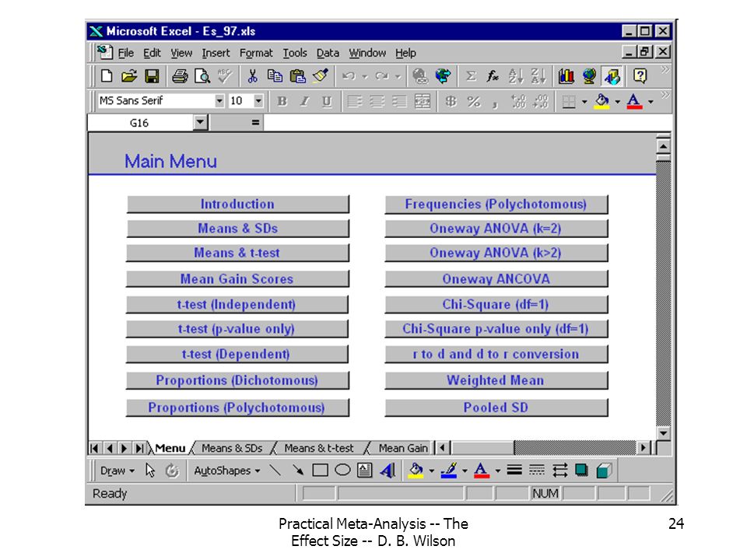Viewport: 747px width, 560px height.
Task: Click the Mean Gain Scores button
Action: (x=237, y=279)
